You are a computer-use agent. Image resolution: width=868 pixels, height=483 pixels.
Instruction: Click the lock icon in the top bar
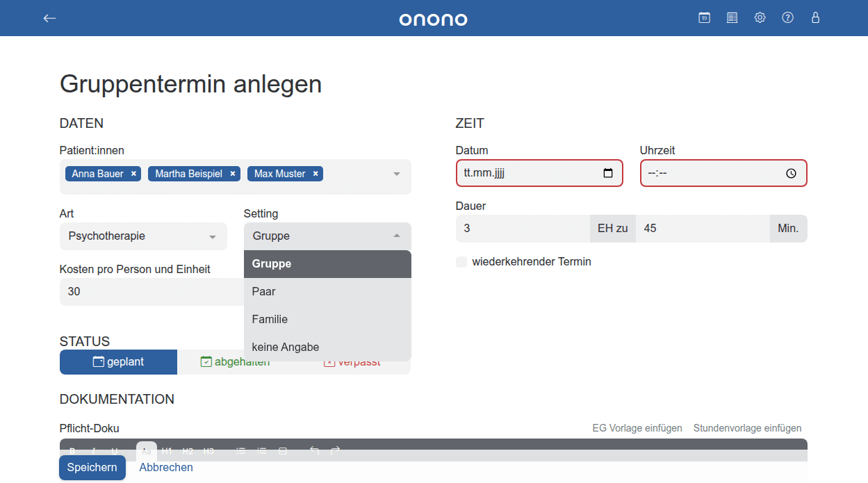click(815, 17)
